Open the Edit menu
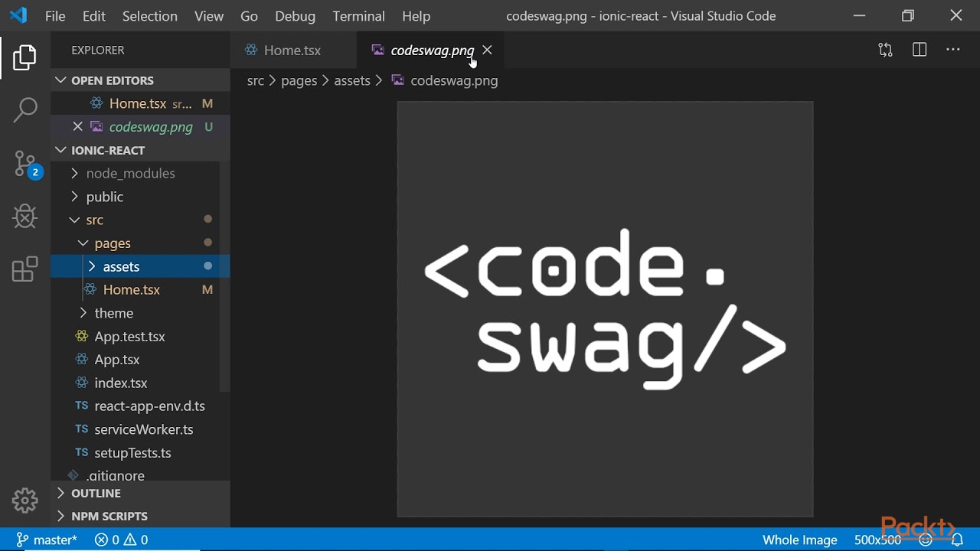Image resolution: width=980 pixels, height=551 pixels. [x=94, y=16]
